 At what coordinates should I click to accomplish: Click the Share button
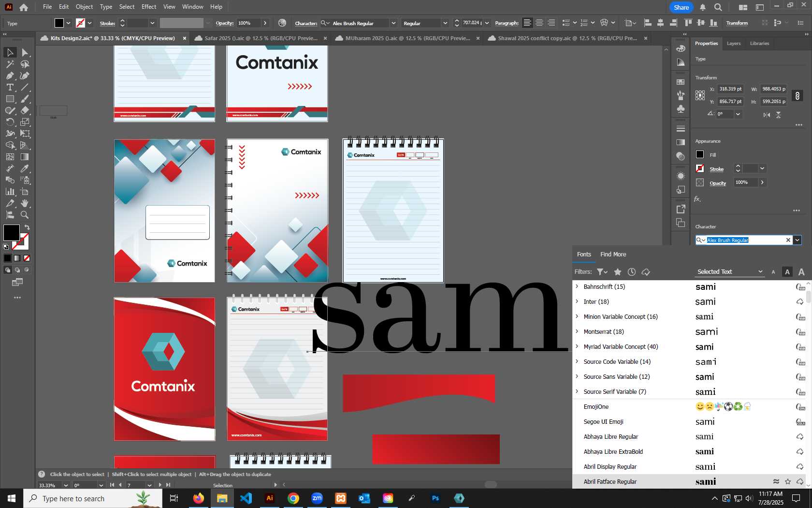(x=681, y=7)
